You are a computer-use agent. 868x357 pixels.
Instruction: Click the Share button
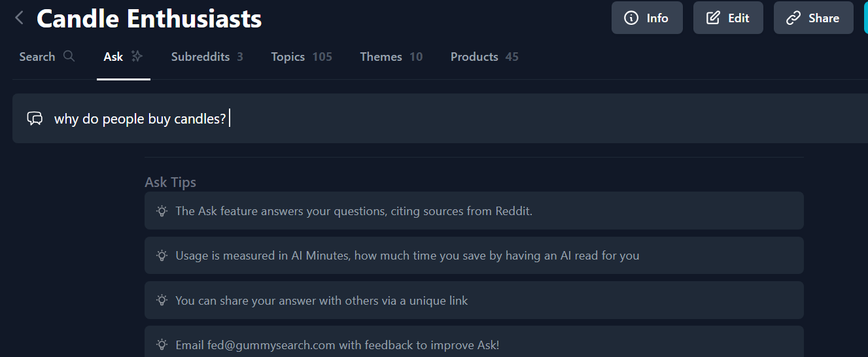click(814, 18)
